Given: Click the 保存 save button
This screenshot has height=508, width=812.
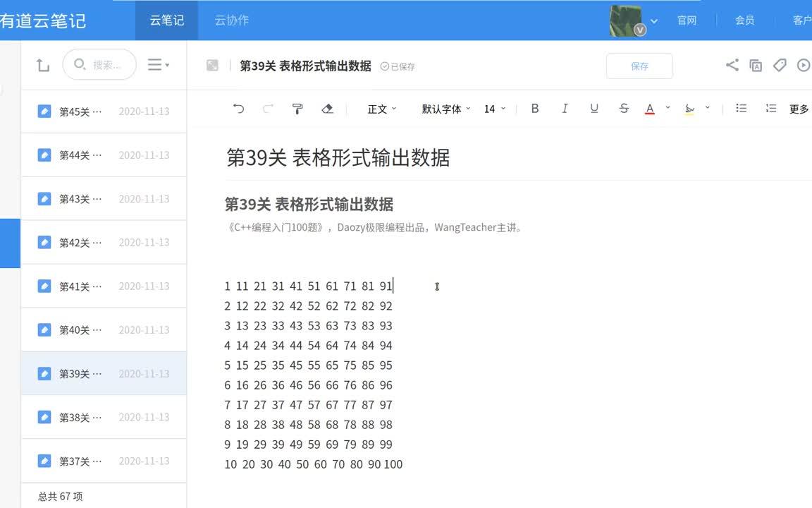Looking at the screenshot, I should 639,65.
